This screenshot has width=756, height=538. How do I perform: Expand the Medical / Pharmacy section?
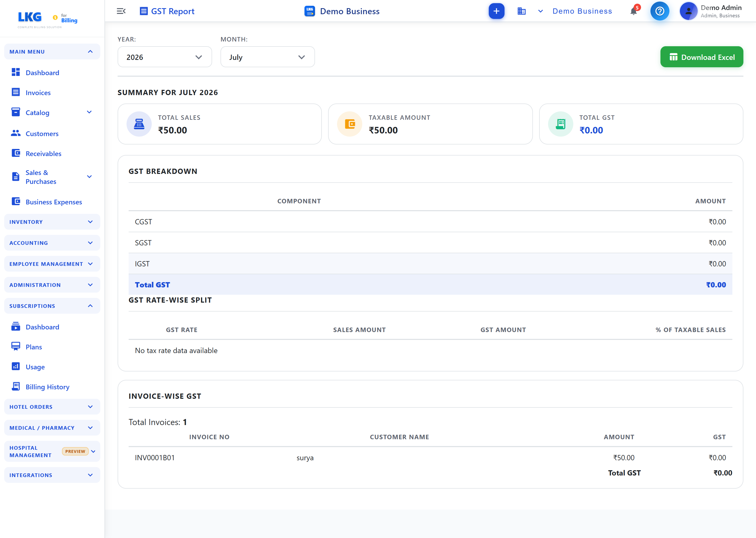tap(52, 428)
